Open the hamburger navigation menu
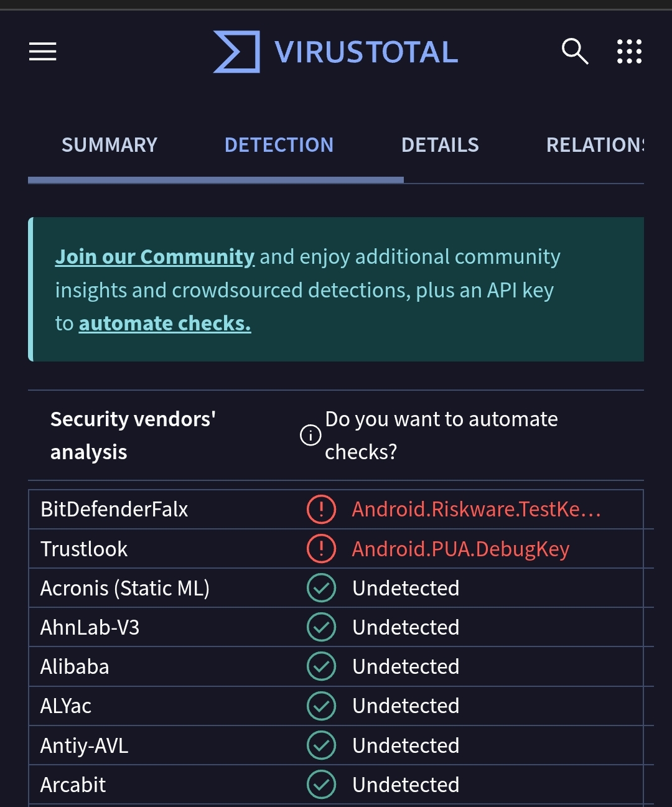The width and height of the screenshot is (672, 807). [42, 52]
